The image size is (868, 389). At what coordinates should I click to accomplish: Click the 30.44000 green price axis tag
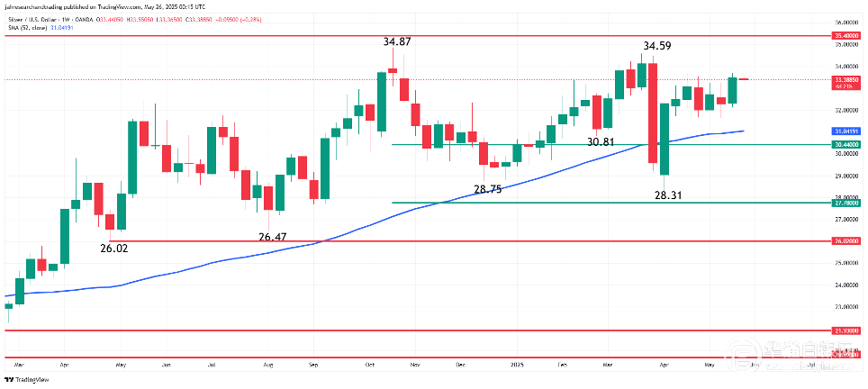[845, 144]
